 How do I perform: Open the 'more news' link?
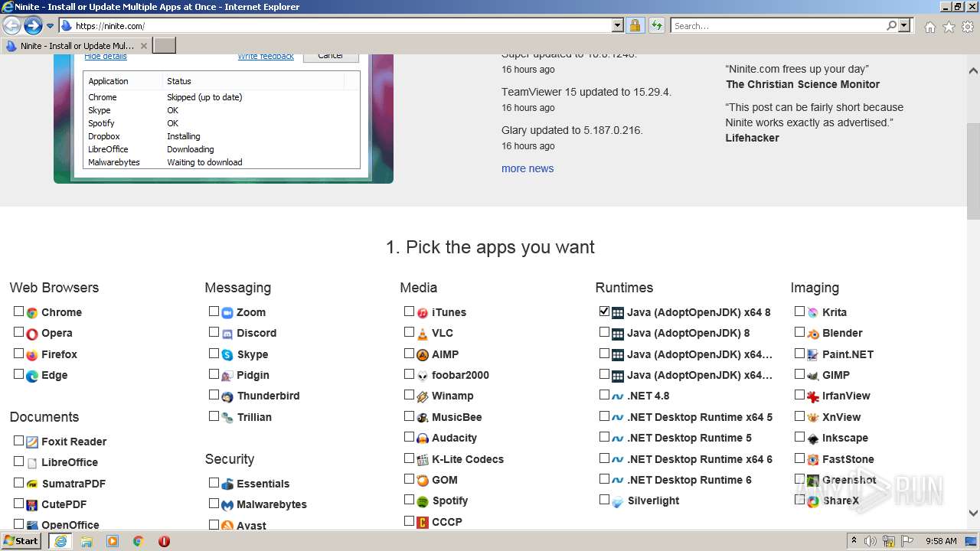(528, 168)
